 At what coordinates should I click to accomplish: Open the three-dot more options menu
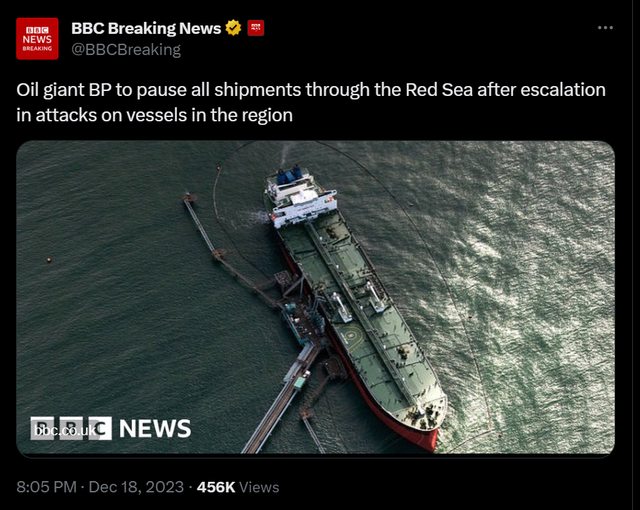(x=605, y=28)
